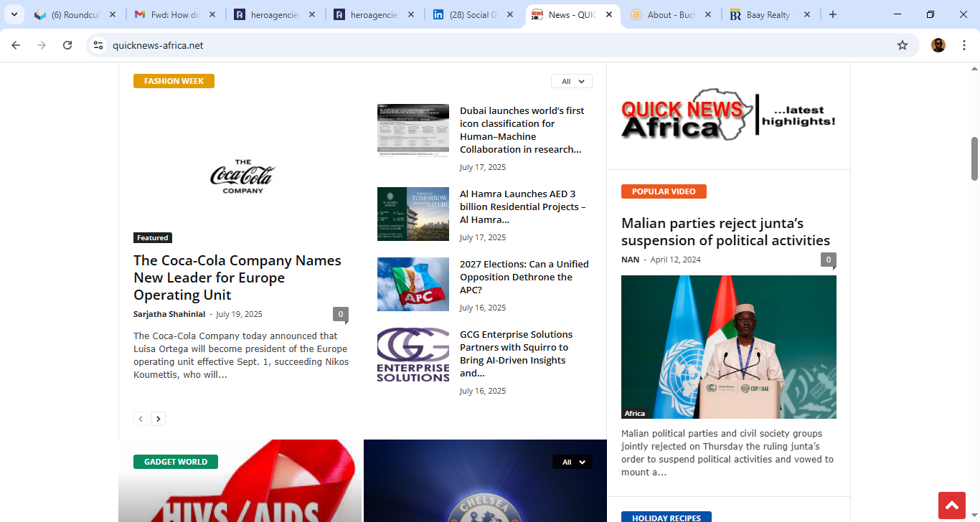Viewport: 980px width, 522px height.
Task: Click the Holiday Recipes label
Action: 666,517
